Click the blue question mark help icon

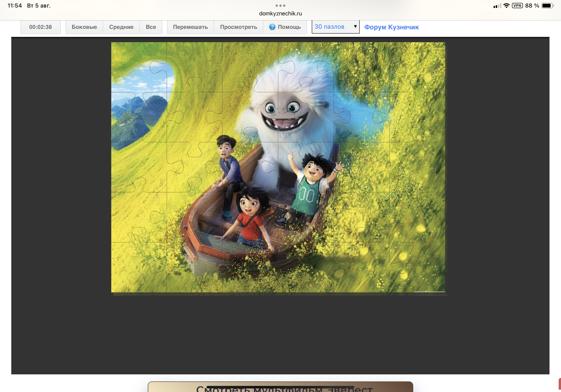(272, 27)
